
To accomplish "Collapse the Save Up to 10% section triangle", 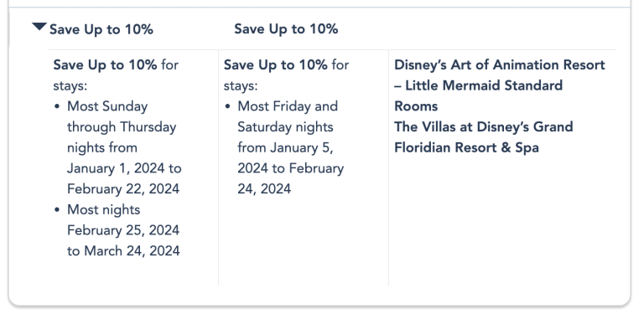I will [x=39, y=27].
